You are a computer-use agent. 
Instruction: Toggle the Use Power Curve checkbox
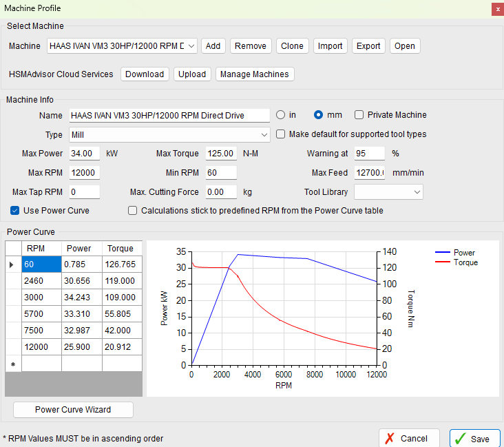[15, 210]
